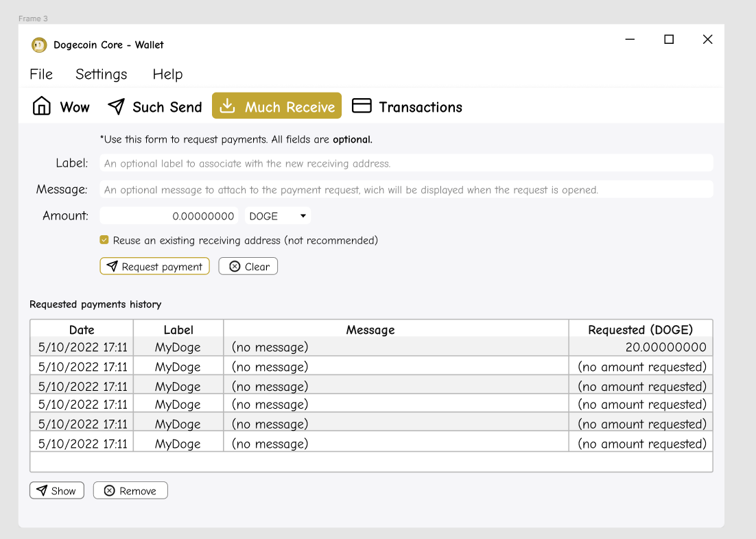
Task: Click the paper plane icon on Show
Action: tap(42, 490)
